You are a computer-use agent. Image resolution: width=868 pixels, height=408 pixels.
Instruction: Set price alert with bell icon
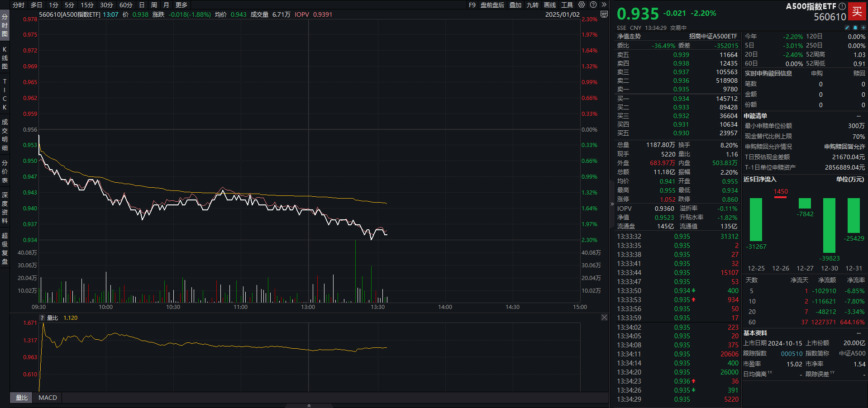coord(855,28)
